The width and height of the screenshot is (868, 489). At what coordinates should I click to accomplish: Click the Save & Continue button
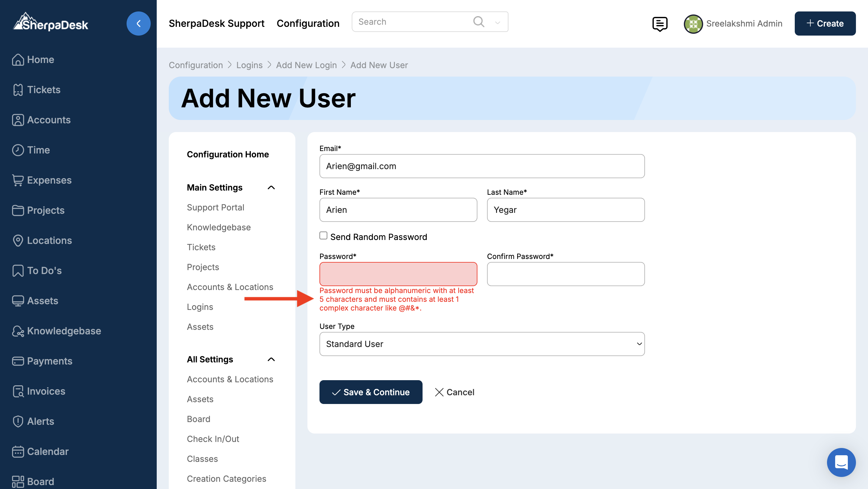click(x=371, y=392)
